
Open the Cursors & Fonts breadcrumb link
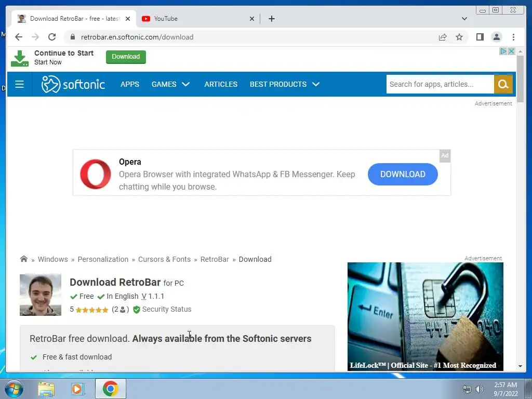[164, 259]
